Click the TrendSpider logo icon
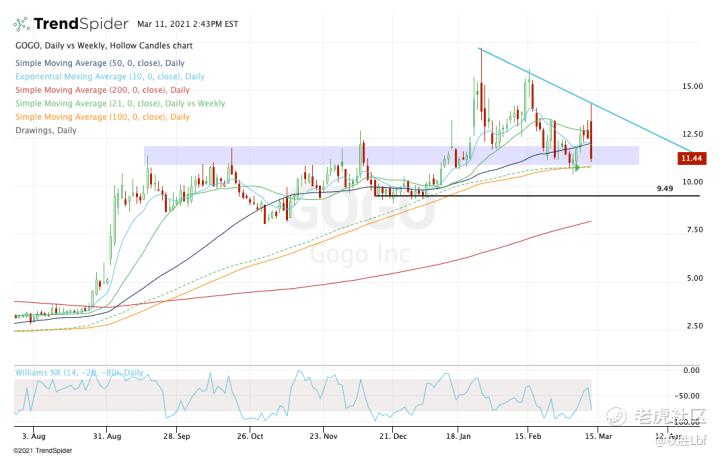Screen dimensions: 720x457 21,24
